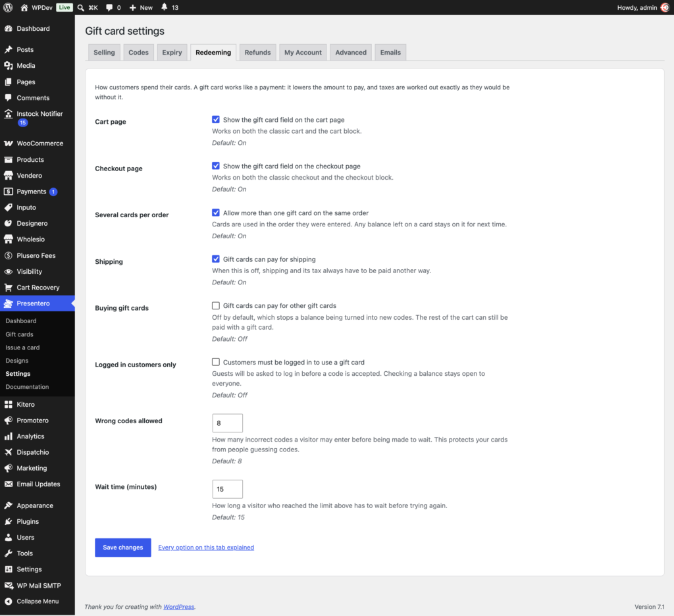This screenshot has height=616, width=674.
Task: Uncheck Show gift card field on checkout page
Action: (x=216, y=166)
